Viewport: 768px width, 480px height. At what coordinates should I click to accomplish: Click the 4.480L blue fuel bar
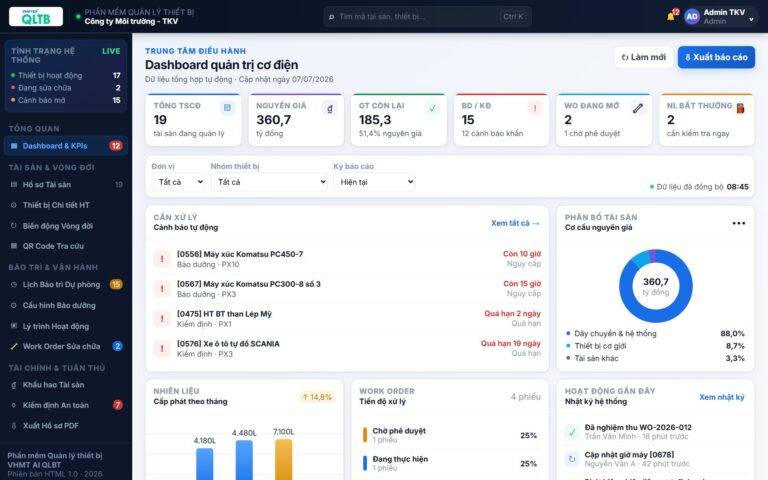click(x=244, y=460)
